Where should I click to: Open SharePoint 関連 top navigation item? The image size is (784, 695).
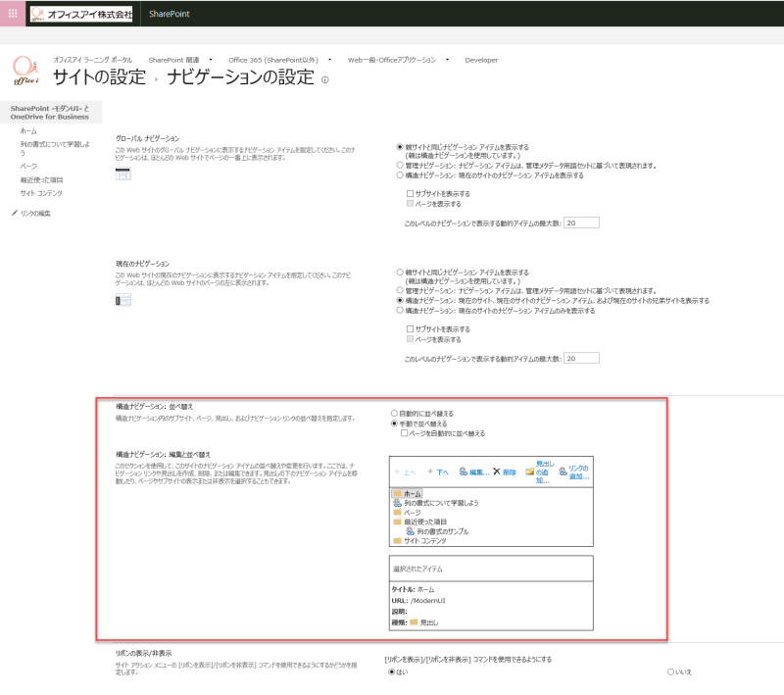point(173,60)
